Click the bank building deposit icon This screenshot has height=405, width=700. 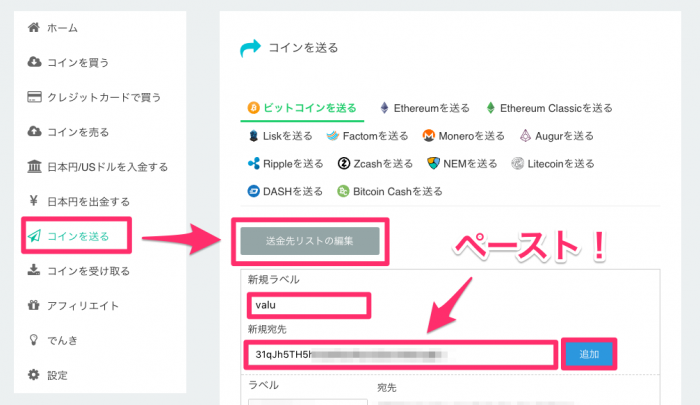34,167
